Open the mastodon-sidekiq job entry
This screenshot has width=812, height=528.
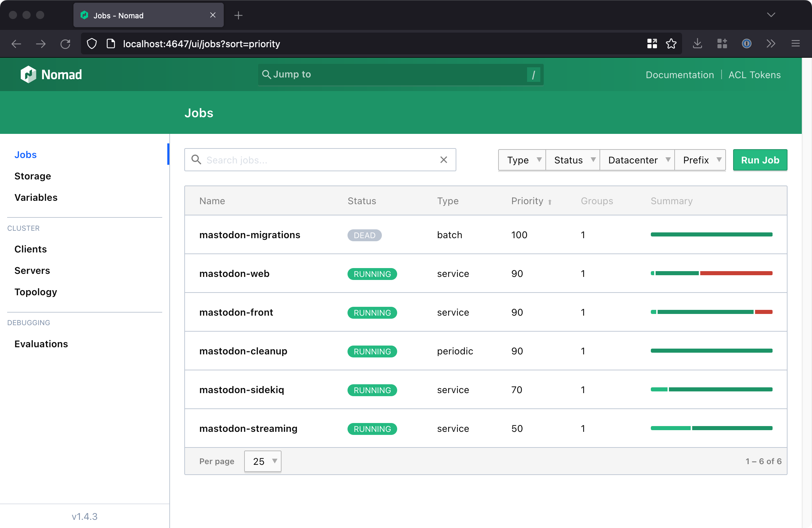(241, 390)
